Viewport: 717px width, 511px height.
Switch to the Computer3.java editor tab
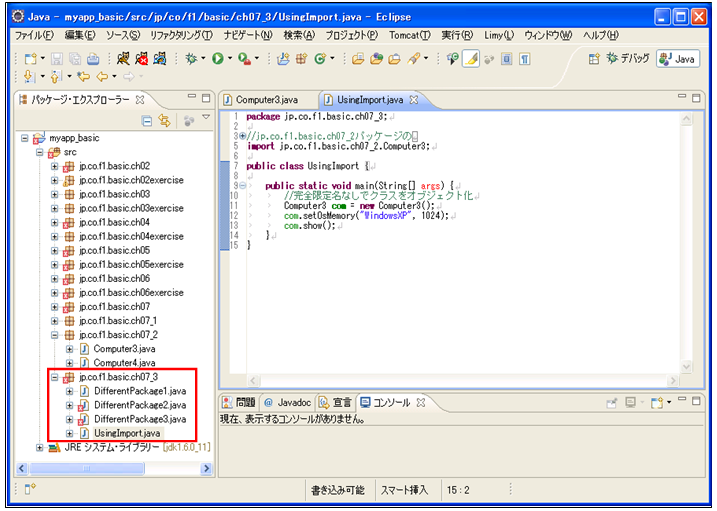pyautogui.click(x=266, y=100)
